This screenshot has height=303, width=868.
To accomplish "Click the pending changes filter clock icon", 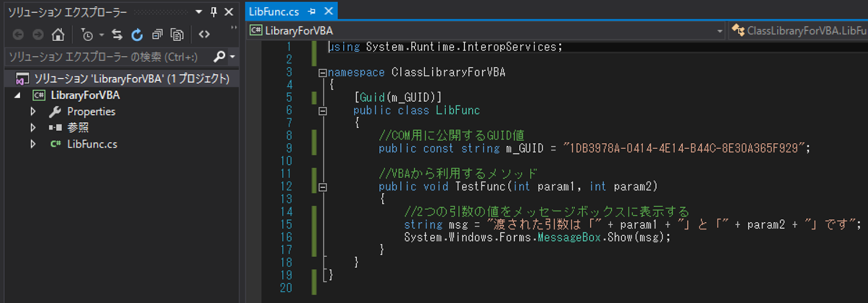I will click(x=87, y=35).
